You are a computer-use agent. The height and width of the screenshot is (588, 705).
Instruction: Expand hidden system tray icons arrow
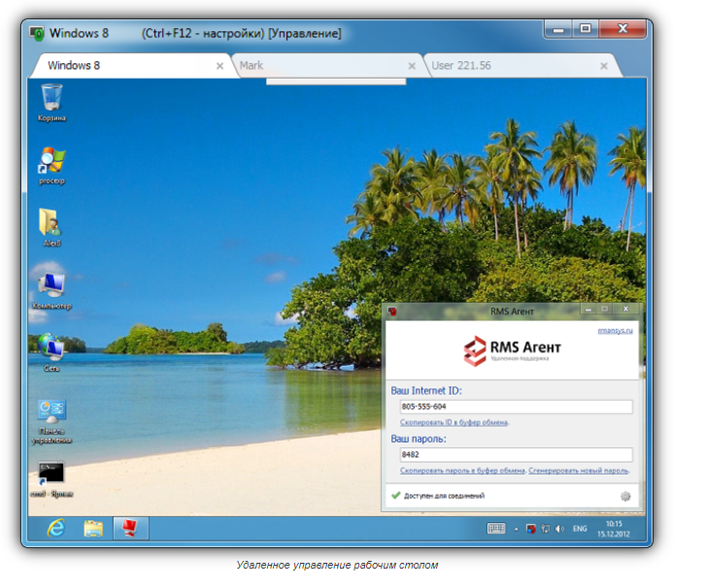[x=518, y=529]
